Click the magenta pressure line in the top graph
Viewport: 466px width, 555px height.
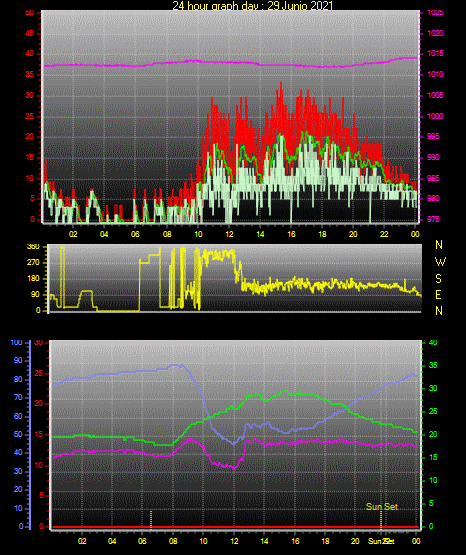coord(230,63)
